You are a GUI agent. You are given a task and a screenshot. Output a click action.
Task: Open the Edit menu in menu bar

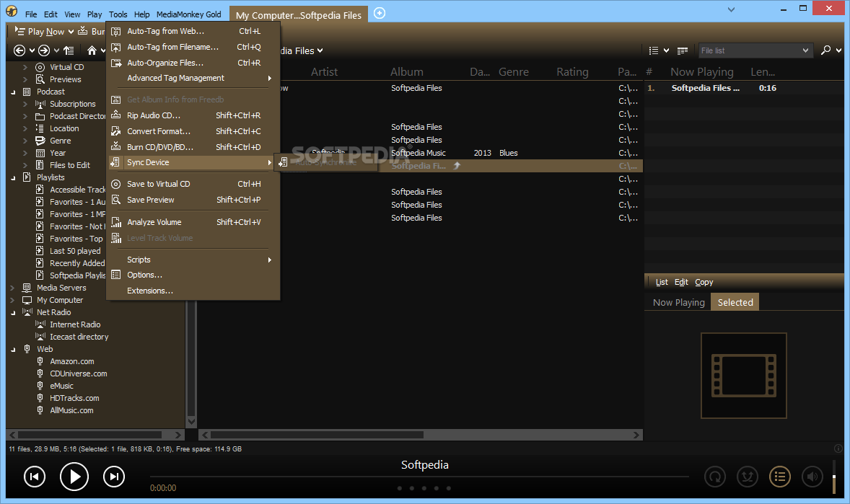tap(51, 14)
